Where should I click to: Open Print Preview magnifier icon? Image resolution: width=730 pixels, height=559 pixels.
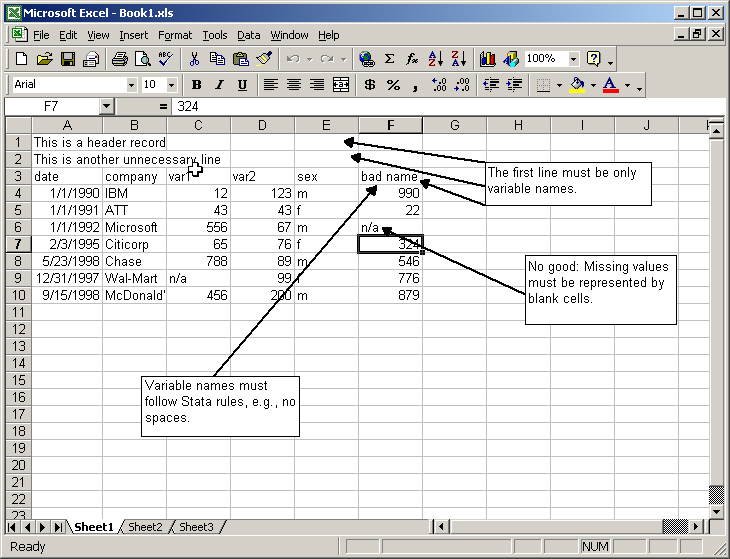coord(142,59)
